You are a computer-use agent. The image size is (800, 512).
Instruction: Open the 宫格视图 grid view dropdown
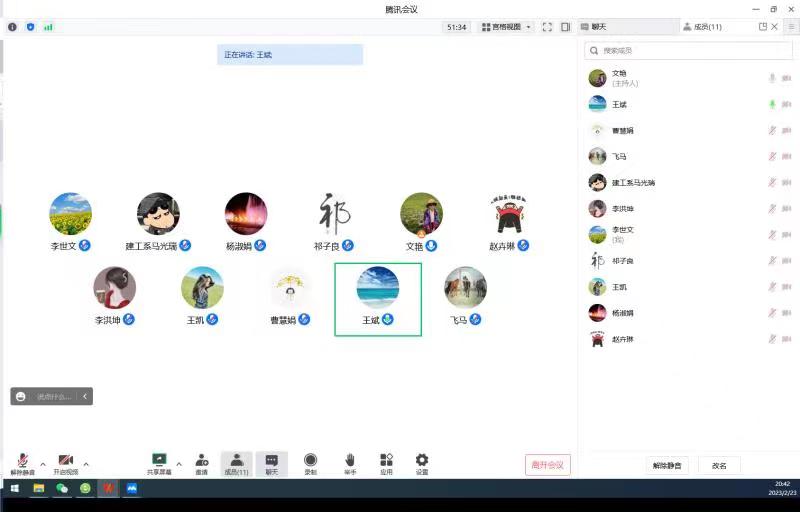click(506, 27)
